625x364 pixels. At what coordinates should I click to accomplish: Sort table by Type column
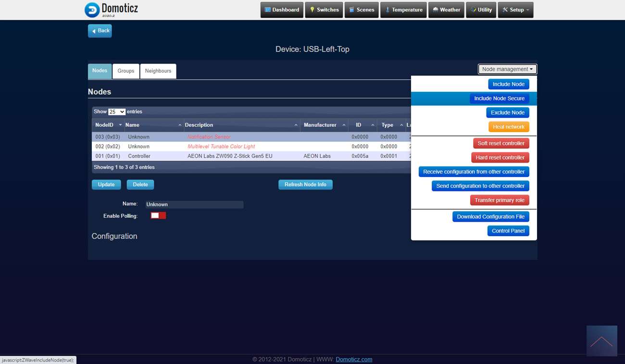(x=391, y=125)
